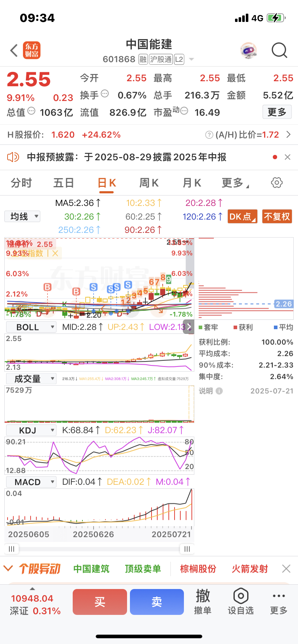
Task: Tap the back arrow icon
Action: [14, 51]
